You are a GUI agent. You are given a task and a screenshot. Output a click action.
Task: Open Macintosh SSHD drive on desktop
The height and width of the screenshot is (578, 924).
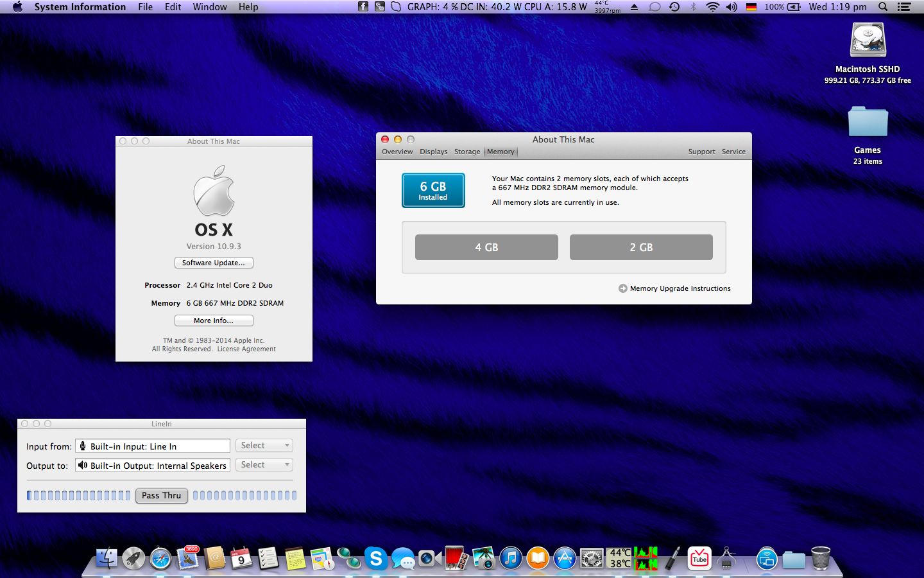(x=868, y=40)
